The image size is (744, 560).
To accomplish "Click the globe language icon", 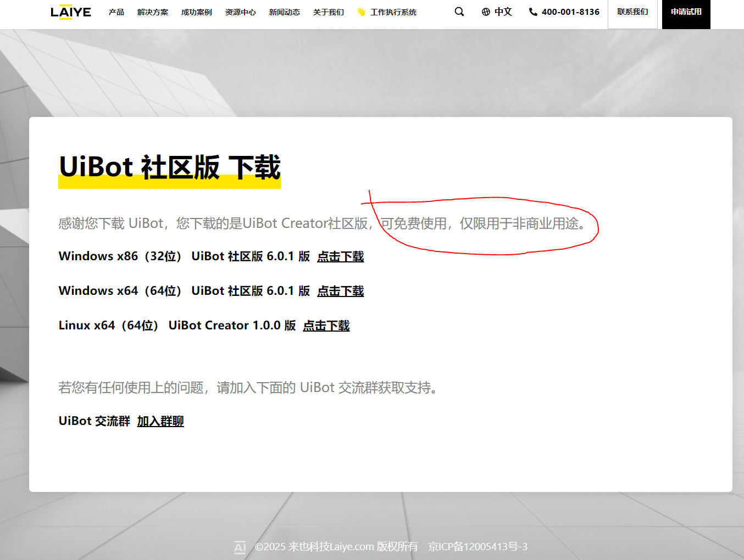I will click(486, 12).
